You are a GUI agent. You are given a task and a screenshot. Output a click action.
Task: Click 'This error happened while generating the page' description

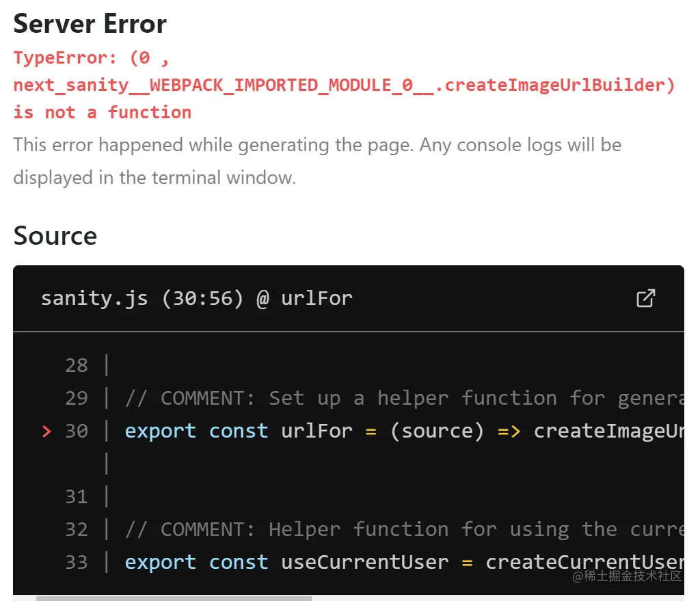[x=317, y=161]
